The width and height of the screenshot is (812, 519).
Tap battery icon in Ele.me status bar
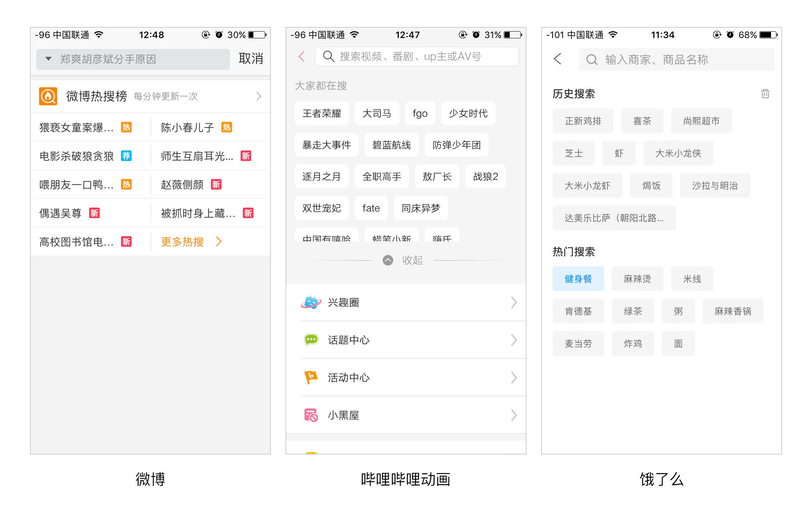tap(768, 35)
